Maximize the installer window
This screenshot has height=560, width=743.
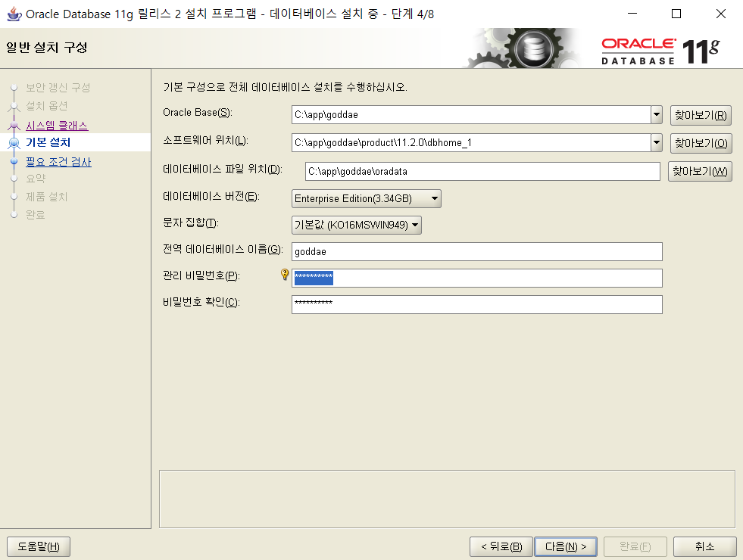click(676, 14)
